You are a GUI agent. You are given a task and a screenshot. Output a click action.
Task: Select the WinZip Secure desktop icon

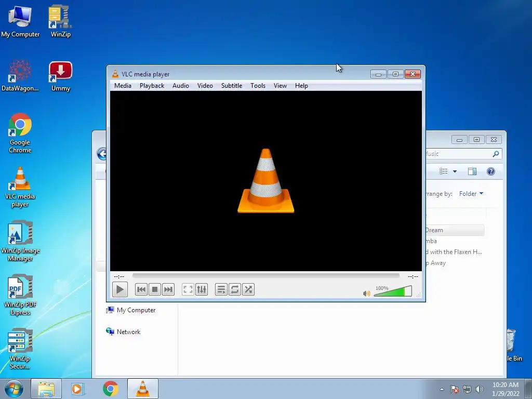pos(20,349)
